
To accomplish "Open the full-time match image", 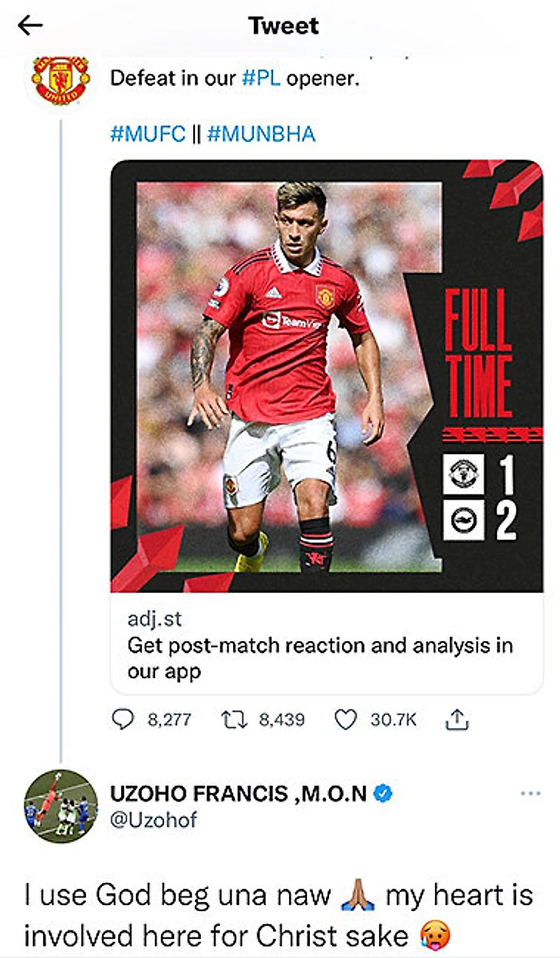I will click(327, 376).
